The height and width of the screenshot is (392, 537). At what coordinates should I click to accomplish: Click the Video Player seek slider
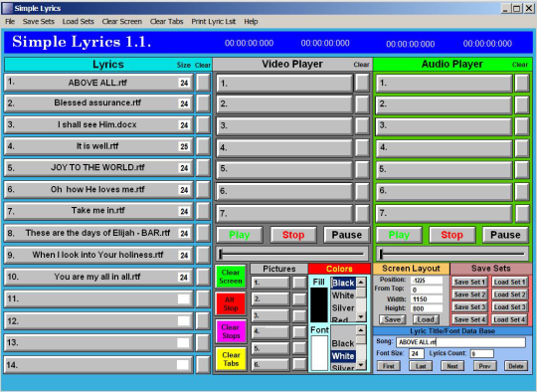coord(292,254)
